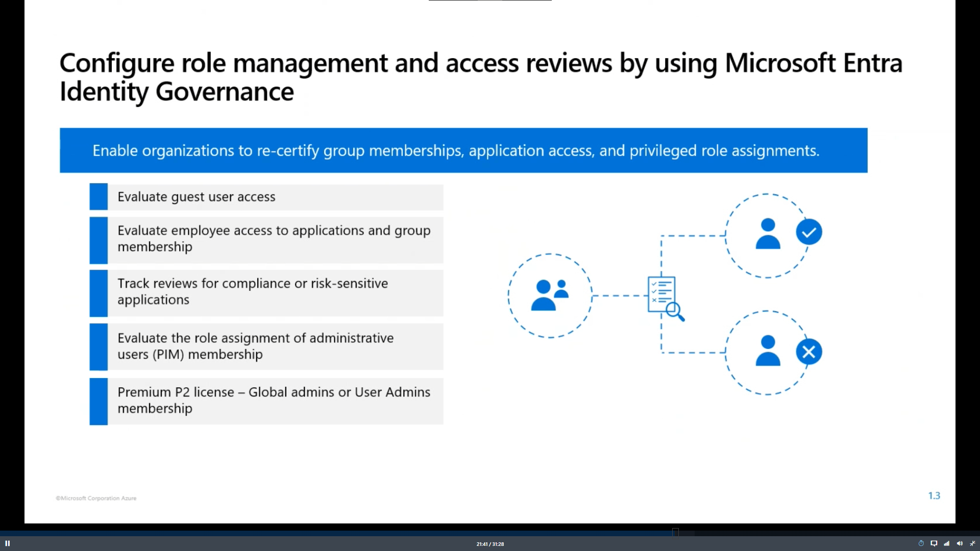Open video quality signal bars icon

tap(947, 543)
